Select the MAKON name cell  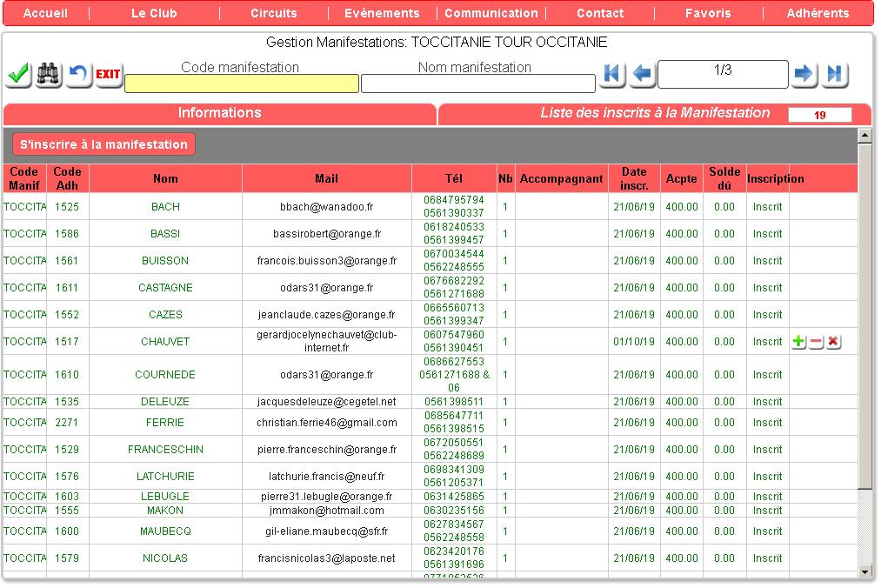pyautogui.click(x=166, y=511)
